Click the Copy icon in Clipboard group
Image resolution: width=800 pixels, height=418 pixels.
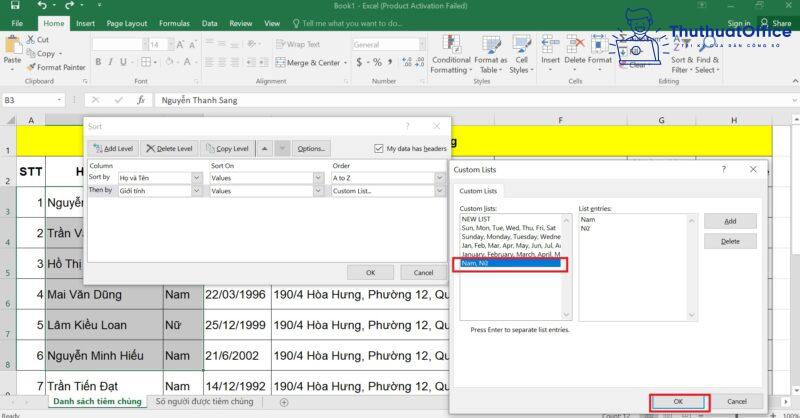31,53
